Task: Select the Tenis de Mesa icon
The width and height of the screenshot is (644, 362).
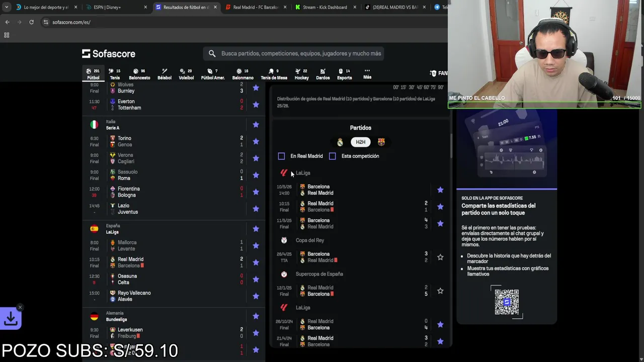Action: [274, 74]
